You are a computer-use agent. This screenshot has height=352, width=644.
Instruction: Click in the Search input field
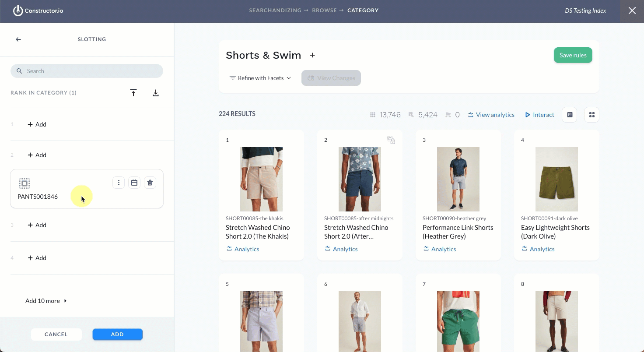point(87,71)
